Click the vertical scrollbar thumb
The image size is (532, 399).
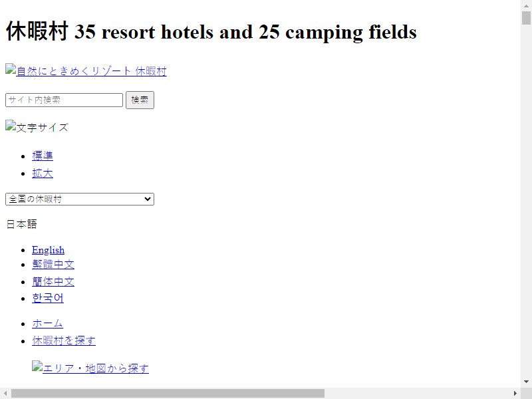click(526, 18)
